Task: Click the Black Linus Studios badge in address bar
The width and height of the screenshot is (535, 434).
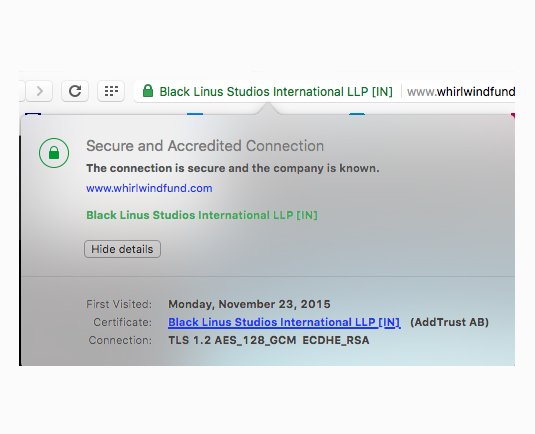Action: [x=276, y=91]
